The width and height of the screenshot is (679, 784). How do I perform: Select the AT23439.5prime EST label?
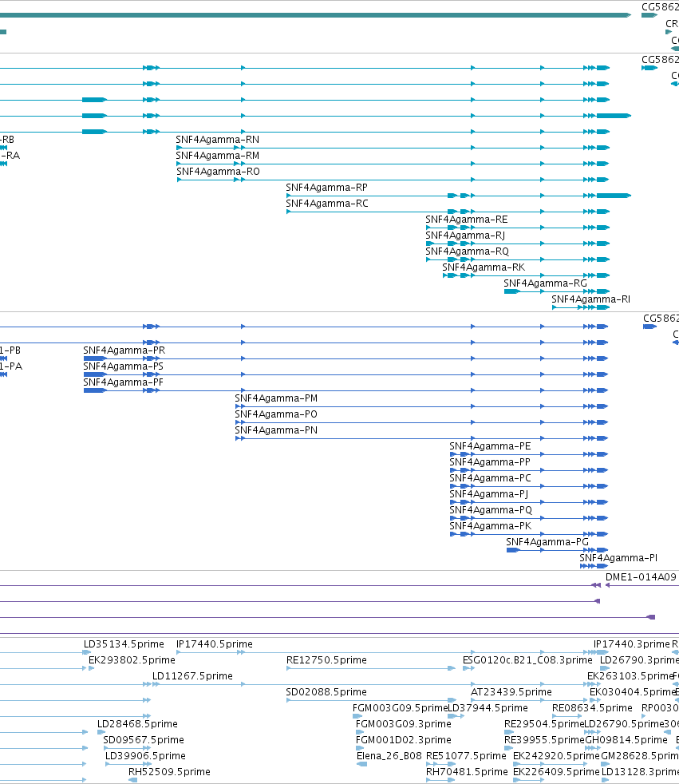[x=511, y=692]
